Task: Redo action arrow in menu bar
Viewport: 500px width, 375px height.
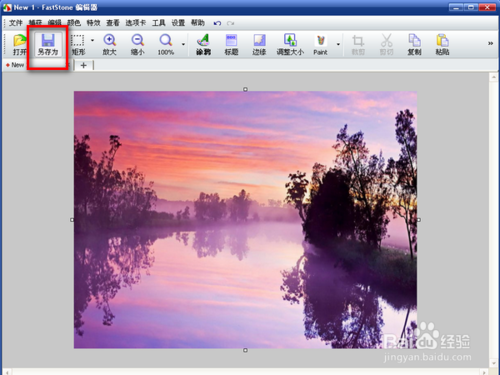Action: pyautogui.click(x=230, y=23)
